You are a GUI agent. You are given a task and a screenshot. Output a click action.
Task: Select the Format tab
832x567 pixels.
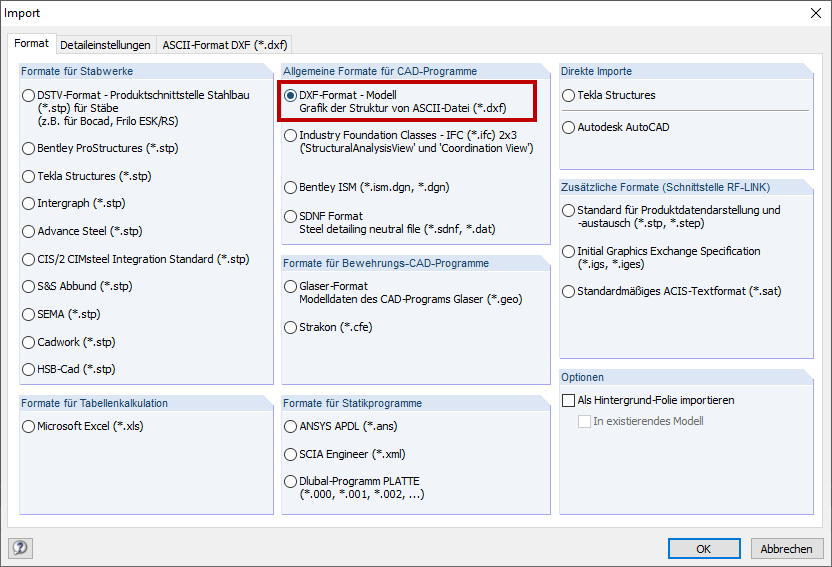[x=31, y=44]
